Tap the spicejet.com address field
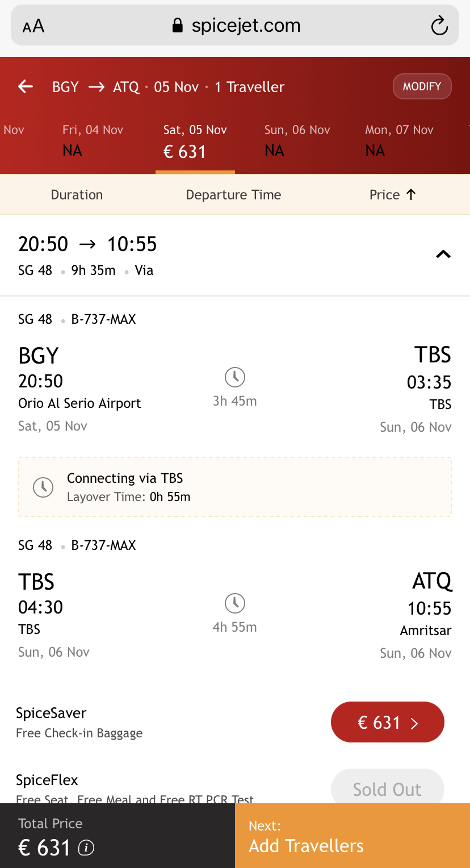Viewport: 470px width, 868px height. tap(245, 26)
